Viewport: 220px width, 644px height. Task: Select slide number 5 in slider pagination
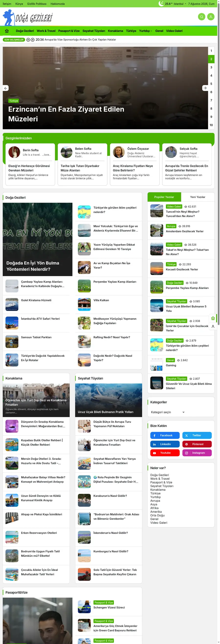point(211,84)
